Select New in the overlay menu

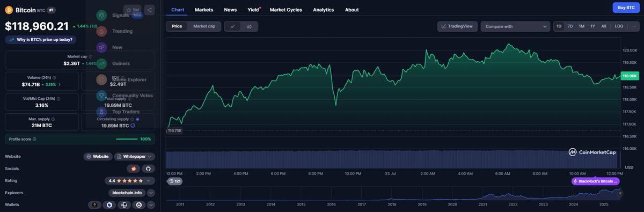pyautogui.click(x=118, y=47)
